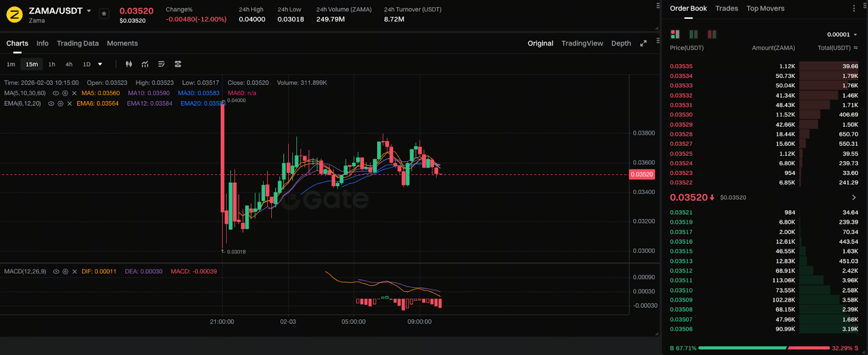
Task: Click the drawing tools list icon
Action: coord(161,64)
